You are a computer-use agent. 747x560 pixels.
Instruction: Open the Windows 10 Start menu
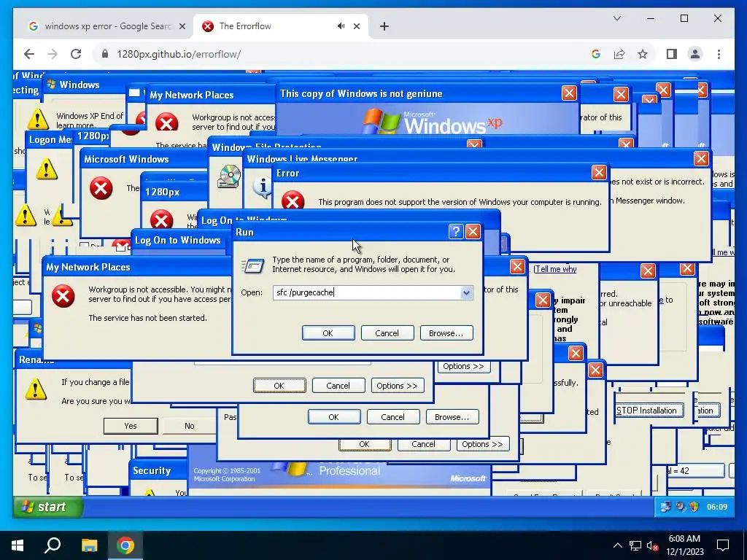pyautogui.click(x=18, y=545)
